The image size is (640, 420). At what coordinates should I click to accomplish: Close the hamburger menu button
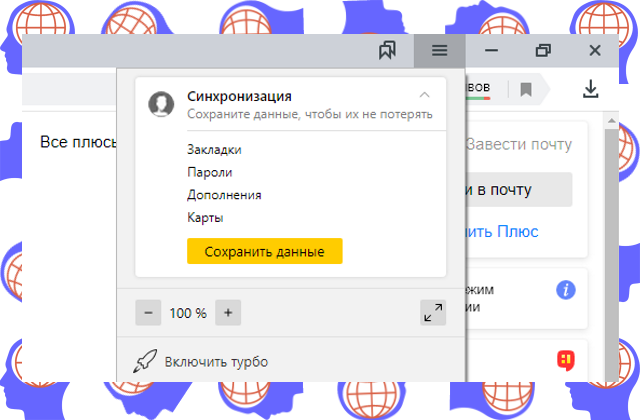click(x=440, y=51)
